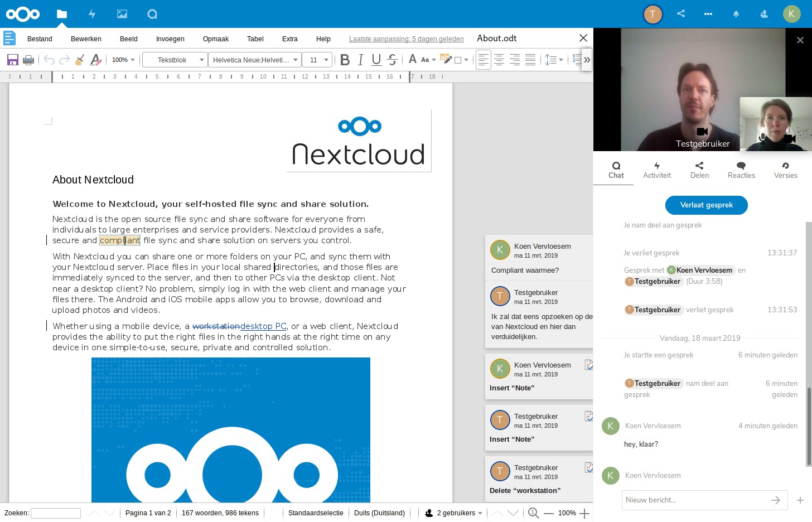Open the Opmaak menu
The height and width of the screenshot is (522, 812).
click(216, 39)
